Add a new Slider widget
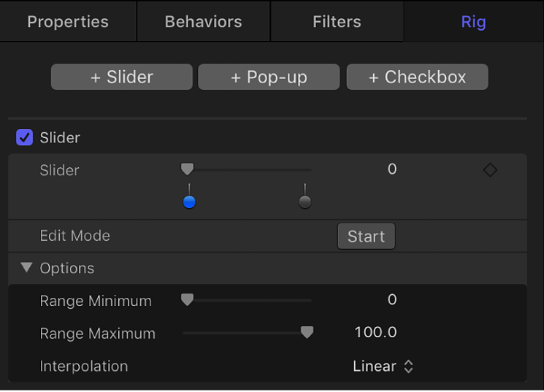544x392 pixels. point(121,77)
